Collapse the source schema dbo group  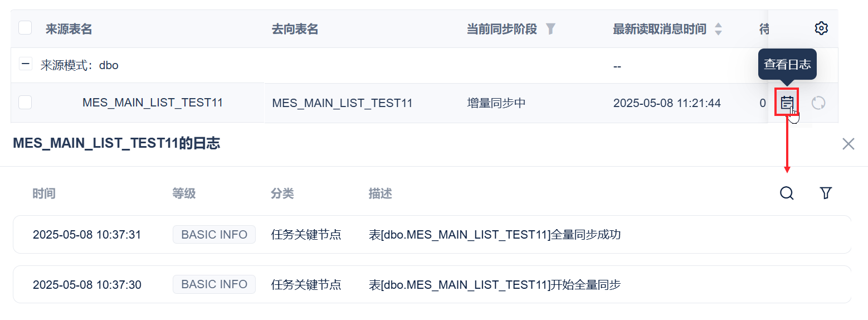pos(26,64)
